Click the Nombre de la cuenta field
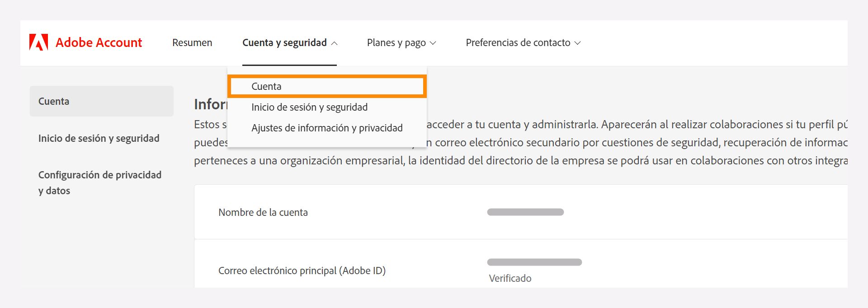The image size is (868, 308). pyautogui.click(x=263, y=212)
